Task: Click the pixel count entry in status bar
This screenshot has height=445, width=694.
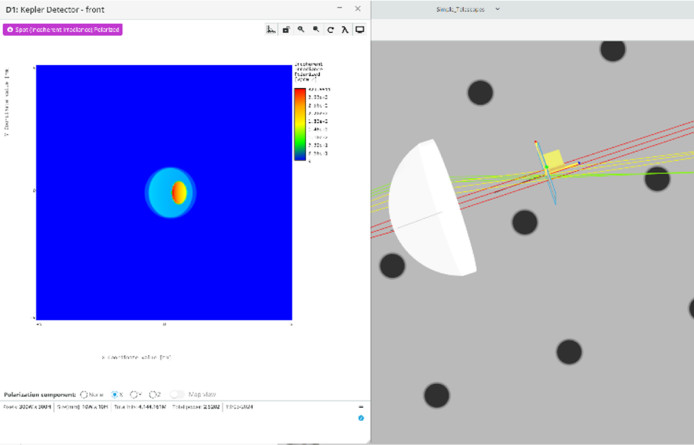Action: click(27, 407)
